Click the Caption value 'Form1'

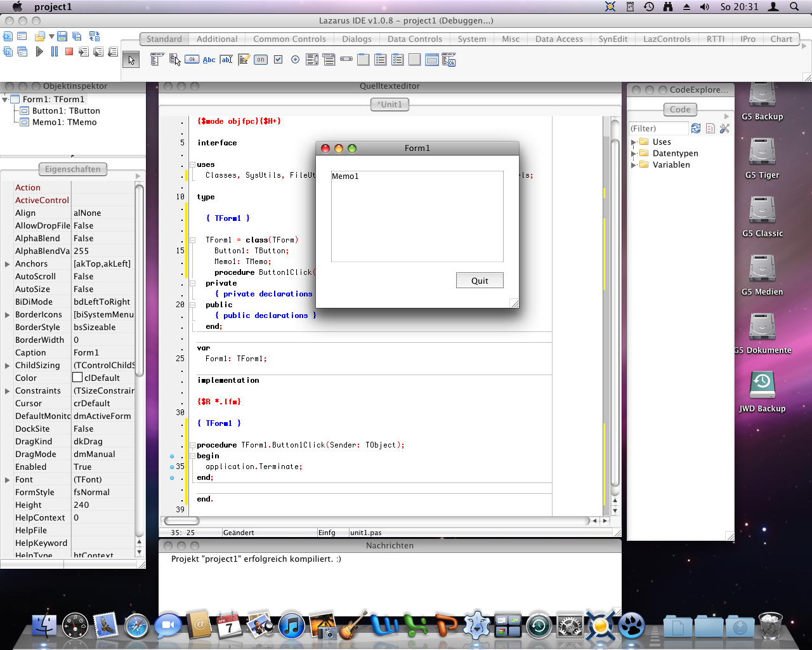(x=86, y=352)
